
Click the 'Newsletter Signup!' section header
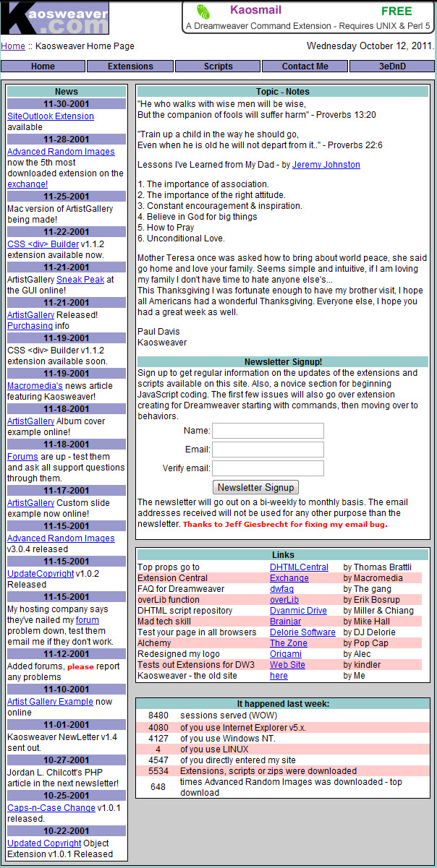(283, 361)
